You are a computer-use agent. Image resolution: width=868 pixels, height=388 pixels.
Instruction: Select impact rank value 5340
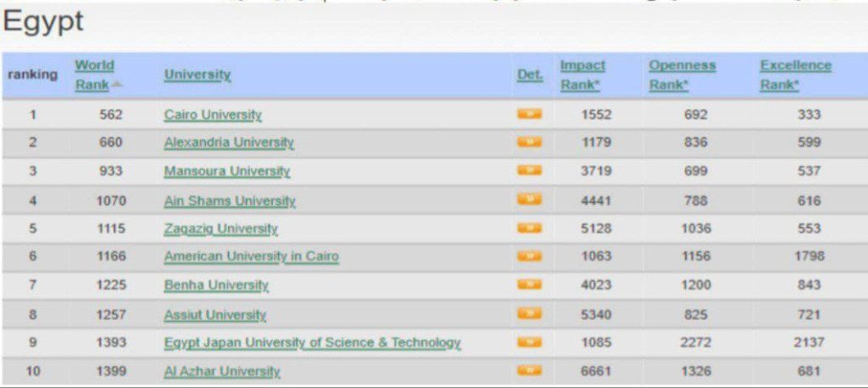596,314
